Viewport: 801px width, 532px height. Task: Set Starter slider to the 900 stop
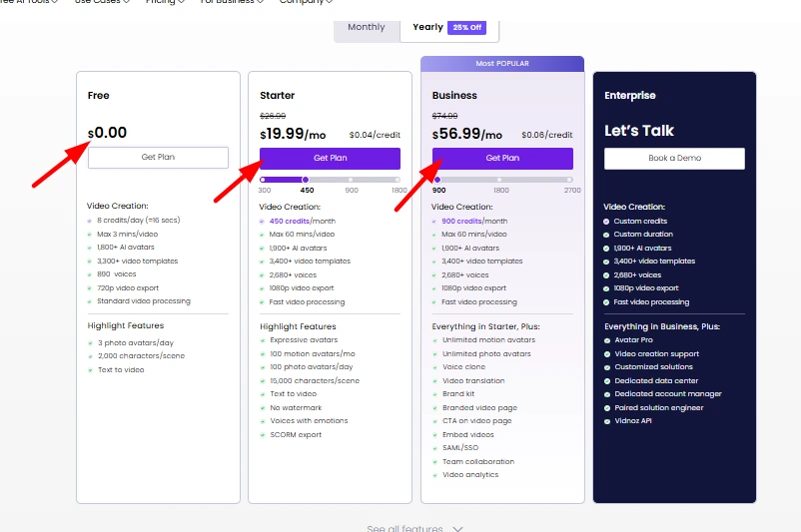pos(351,180)
